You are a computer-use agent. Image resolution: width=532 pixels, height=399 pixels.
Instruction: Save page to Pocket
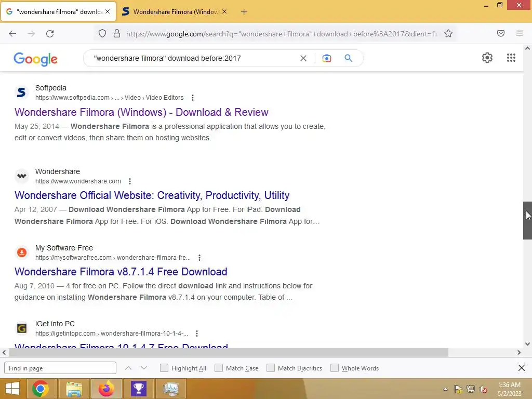coord(500,33)
